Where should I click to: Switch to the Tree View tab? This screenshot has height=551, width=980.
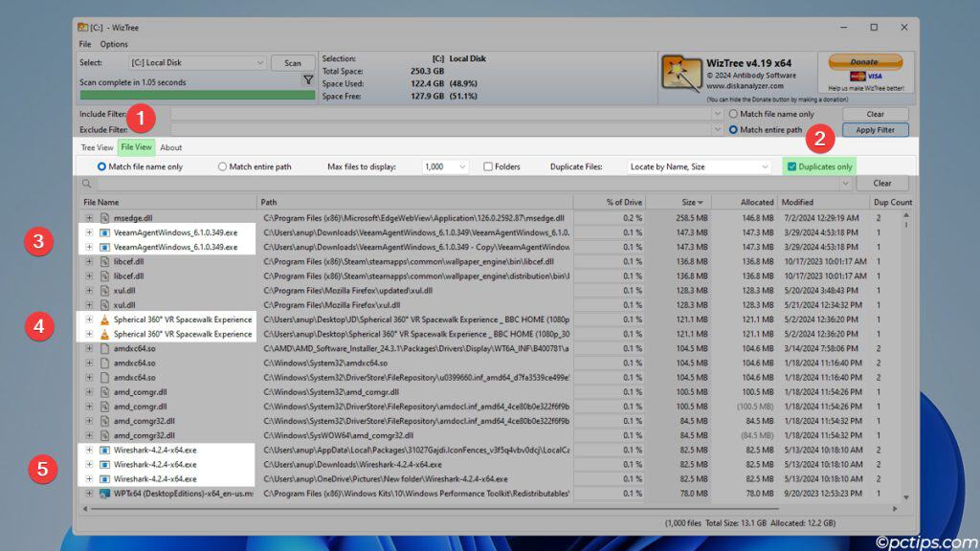(x=97, y=148)
